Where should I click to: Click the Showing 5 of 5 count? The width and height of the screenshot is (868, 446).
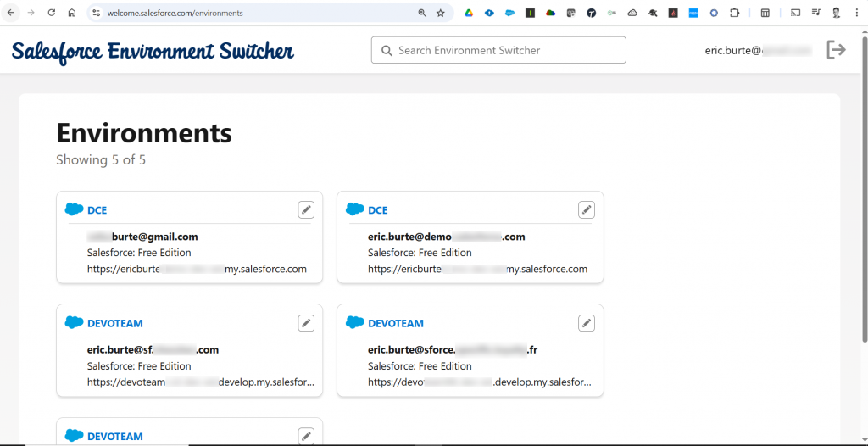pyautogui.click(x=101, y=160)
